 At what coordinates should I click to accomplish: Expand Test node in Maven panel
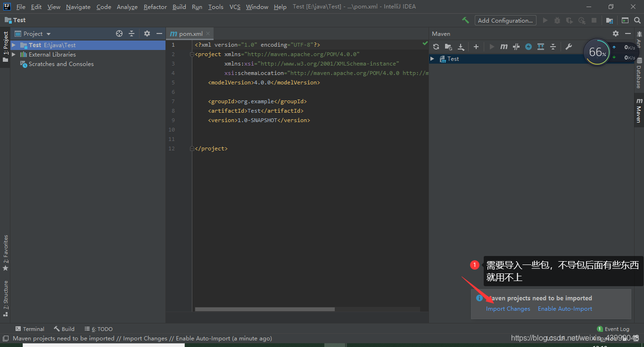pos(432,58)
